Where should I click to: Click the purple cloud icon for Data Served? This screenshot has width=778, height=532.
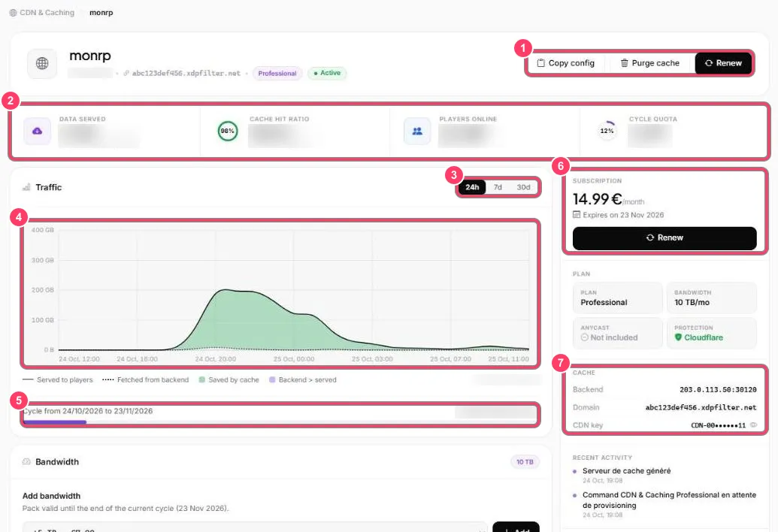point(38,131)
